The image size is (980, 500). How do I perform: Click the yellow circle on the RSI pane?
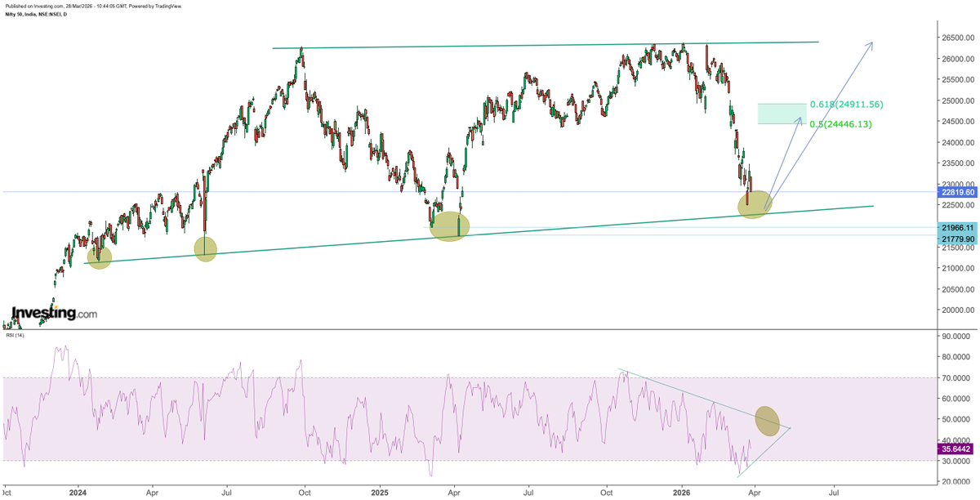(766, 420)
